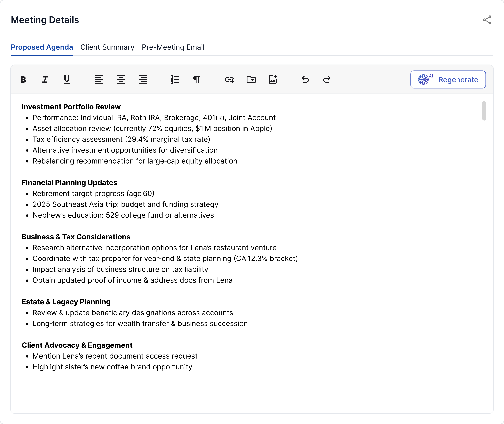Insert a hyperlink with the link icon
The image size is (504, 424).
[229, 80]
